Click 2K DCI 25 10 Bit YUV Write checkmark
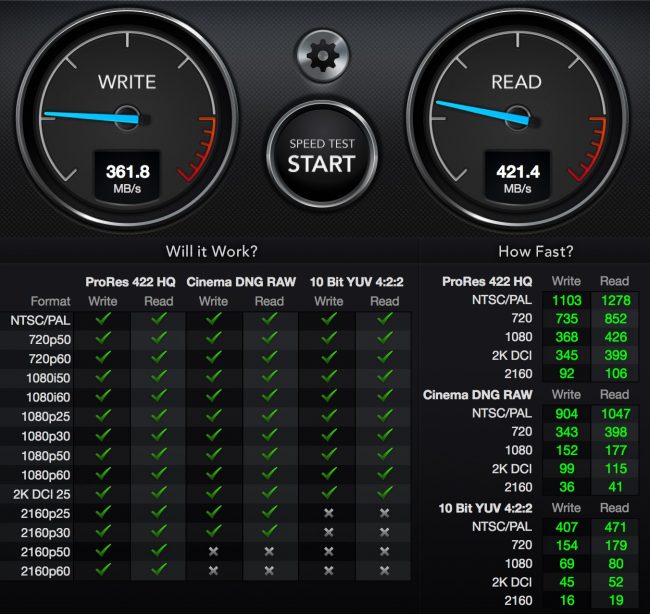This screenshot has height=614, width=650. [x=329, y=493]
